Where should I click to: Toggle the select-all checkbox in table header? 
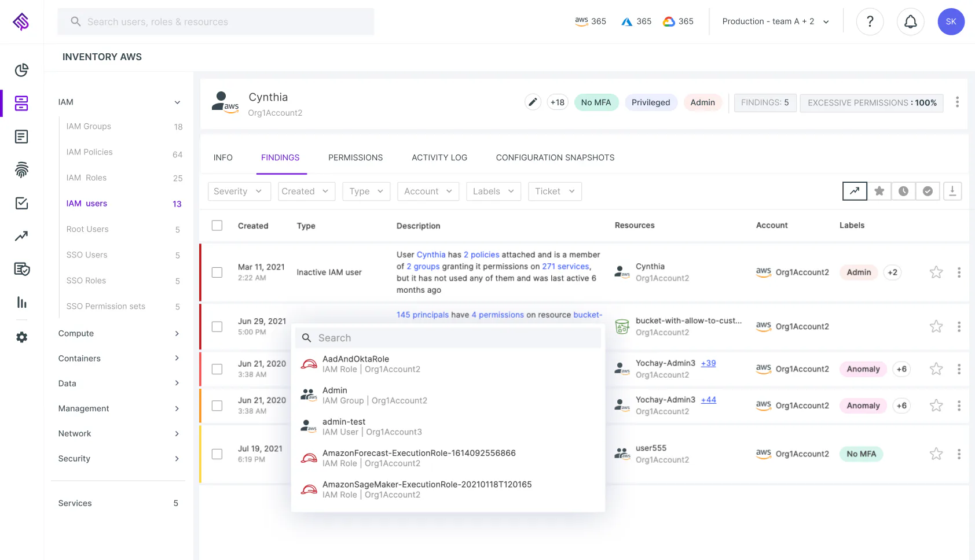(x=217, y=226)
